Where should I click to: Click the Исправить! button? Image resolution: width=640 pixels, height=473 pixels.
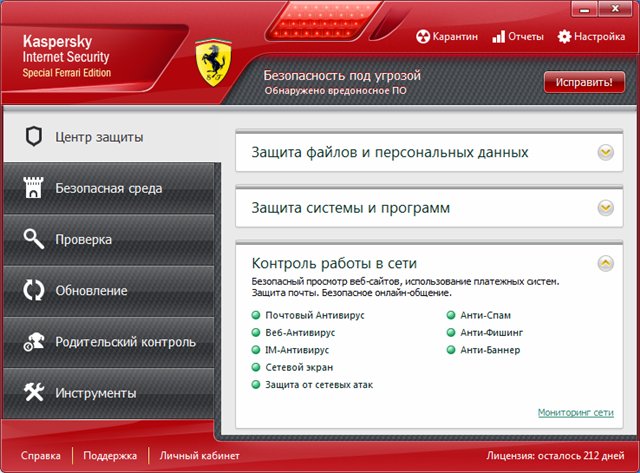tap(584, 82)
